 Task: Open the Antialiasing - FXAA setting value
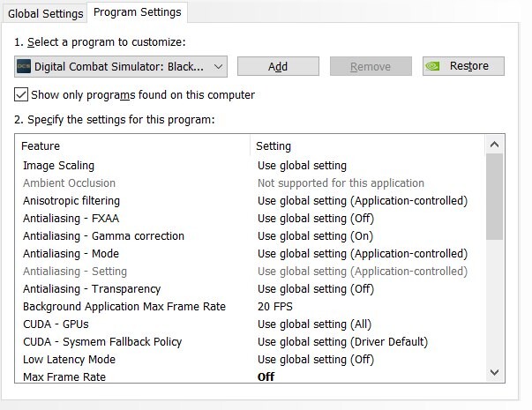(316, 219)
